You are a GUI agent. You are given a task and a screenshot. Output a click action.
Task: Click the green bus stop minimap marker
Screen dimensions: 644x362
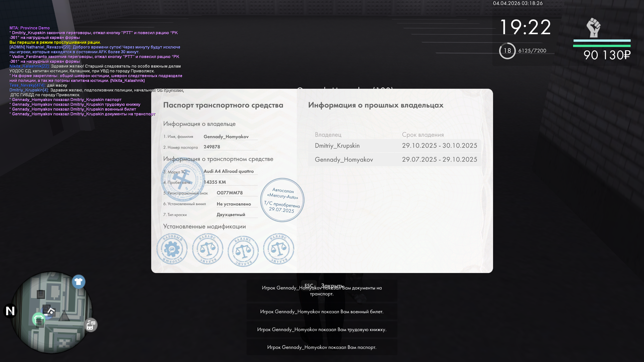pyautogui.click(x=38, y=319)
